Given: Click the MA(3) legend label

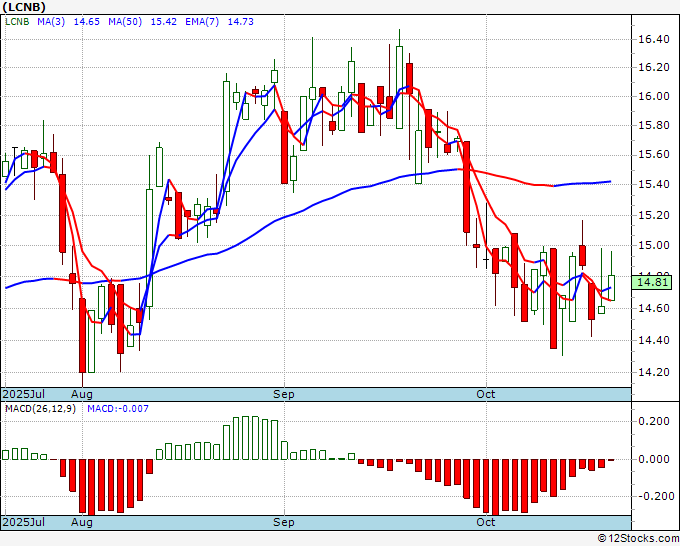Looking at the screenshot, I should click(51, 22).
